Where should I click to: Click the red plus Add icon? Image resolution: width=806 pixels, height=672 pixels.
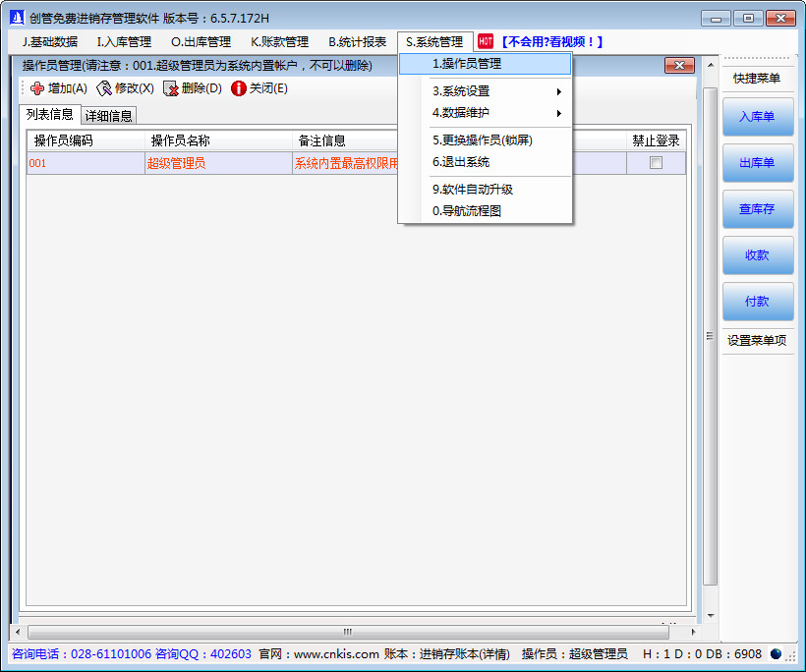(x=37, y=88)
